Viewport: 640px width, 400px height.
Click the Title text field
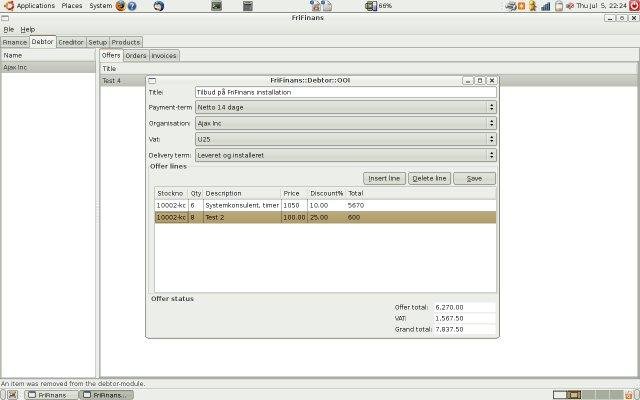coord(345,91)
